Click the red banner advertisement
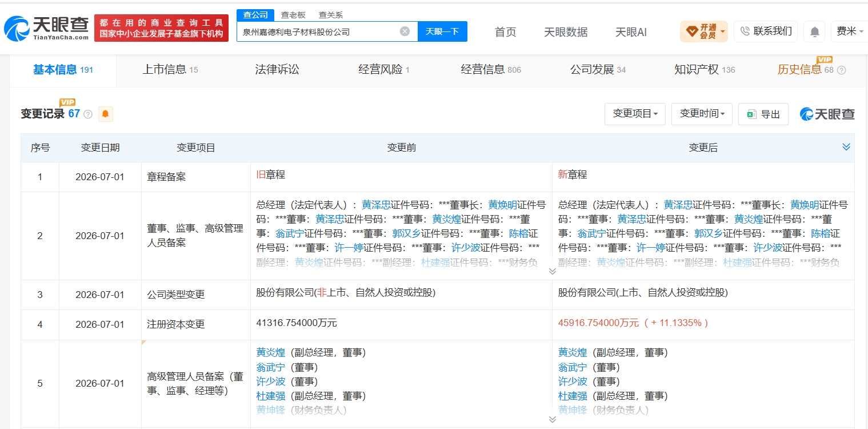 [x=161, y=28]
